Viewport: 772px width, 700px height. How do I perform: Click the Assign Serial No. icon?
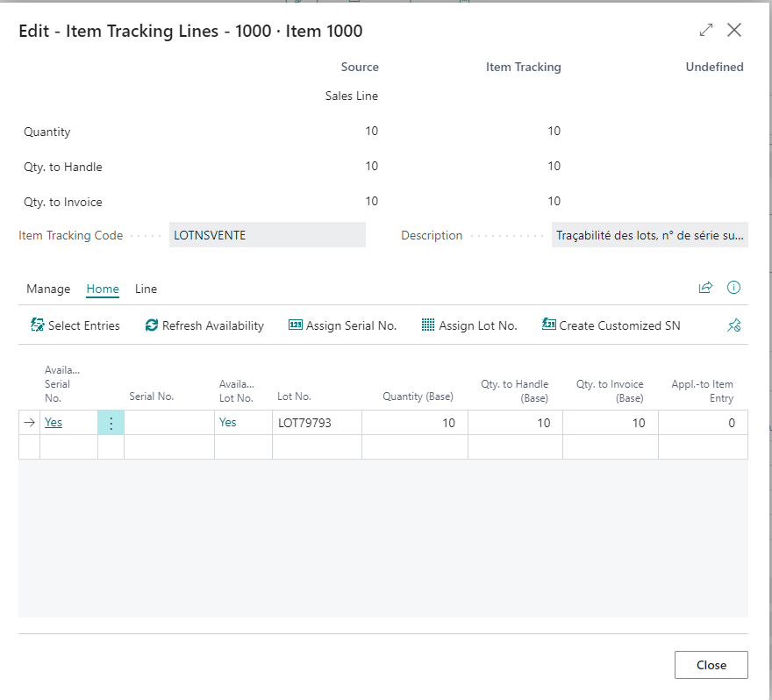[296, 325]
